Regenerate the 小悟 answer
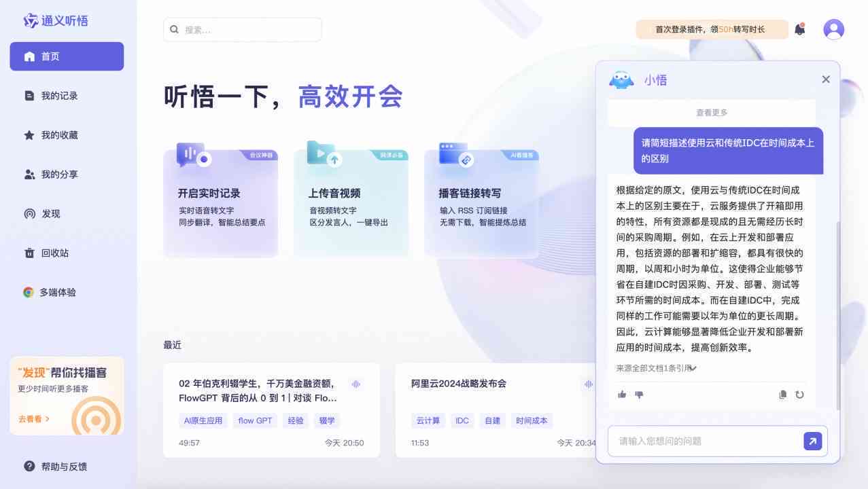This screenshot has height=489, width=868. (799, 395)
